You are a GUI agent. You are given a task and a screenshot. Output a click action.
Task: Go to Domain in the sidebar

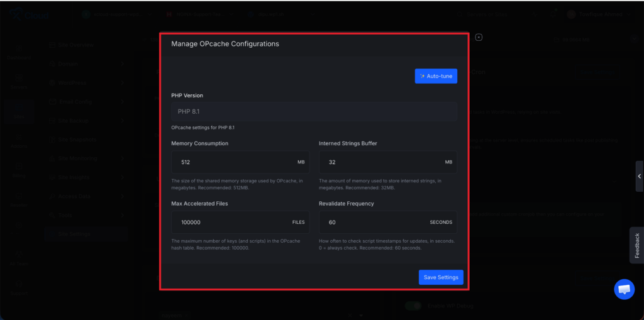coord(68,64)
